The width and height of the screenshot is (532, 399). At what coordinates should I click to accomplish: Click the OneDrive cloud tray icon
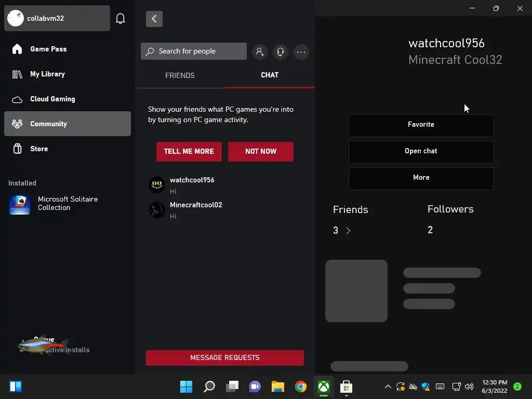click(x=413, y=387)
